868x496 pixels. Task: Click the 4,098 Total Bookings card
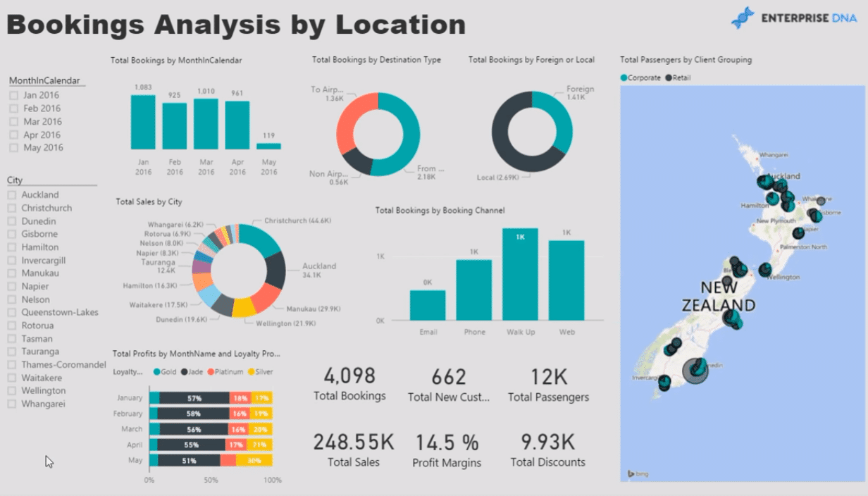[x=350, y=384]
